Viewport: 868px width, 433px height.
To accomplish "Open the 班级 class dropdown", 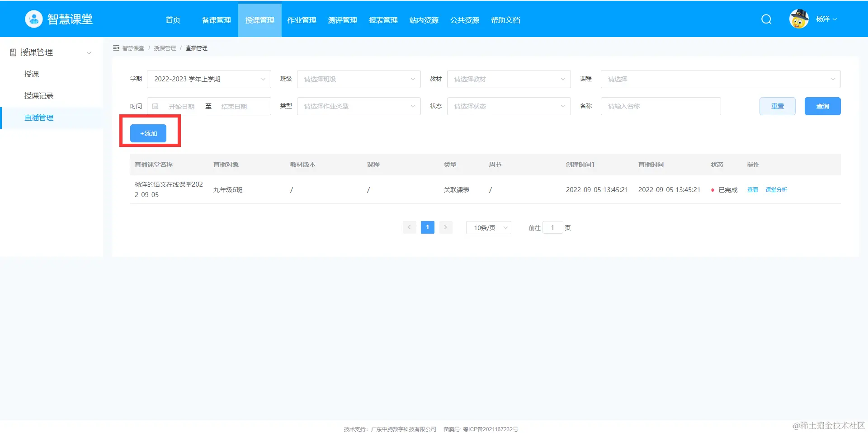I will pyautogui.click(x=359, y=79).
